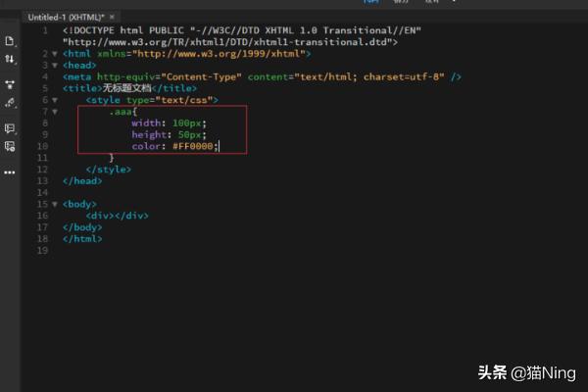
Task: Collapse the body tag on line 15
Action: coord(54,204)
